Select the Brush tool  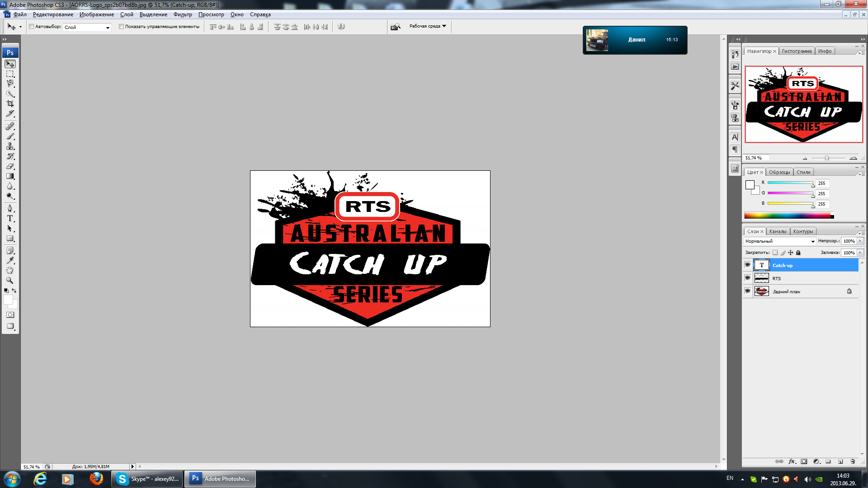click(x=10, y=136)
